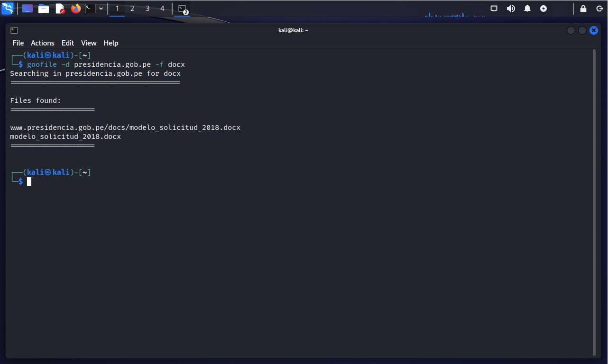Launch Firefox browser from the panel
Image resolution: width=608 pixels, height=364 pixels.
[x=76, y=9]
